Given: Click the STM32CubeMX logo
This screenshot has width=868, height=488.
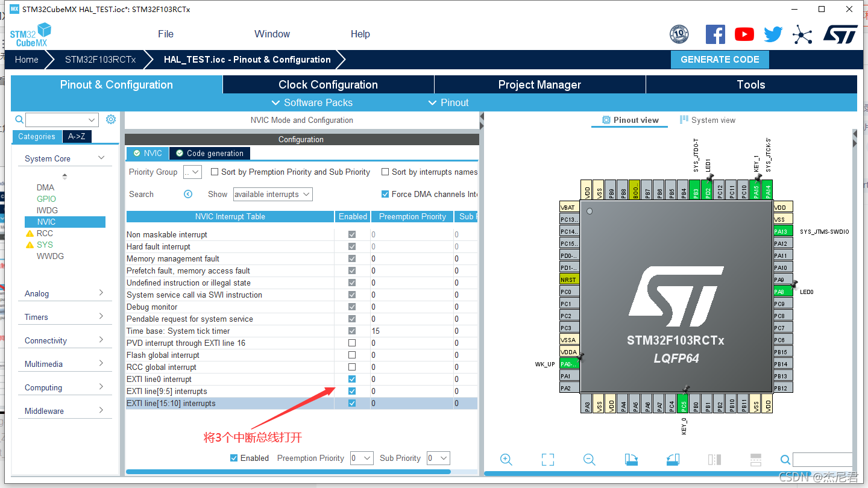Looking at the screenshot, I should pos(30,35).
